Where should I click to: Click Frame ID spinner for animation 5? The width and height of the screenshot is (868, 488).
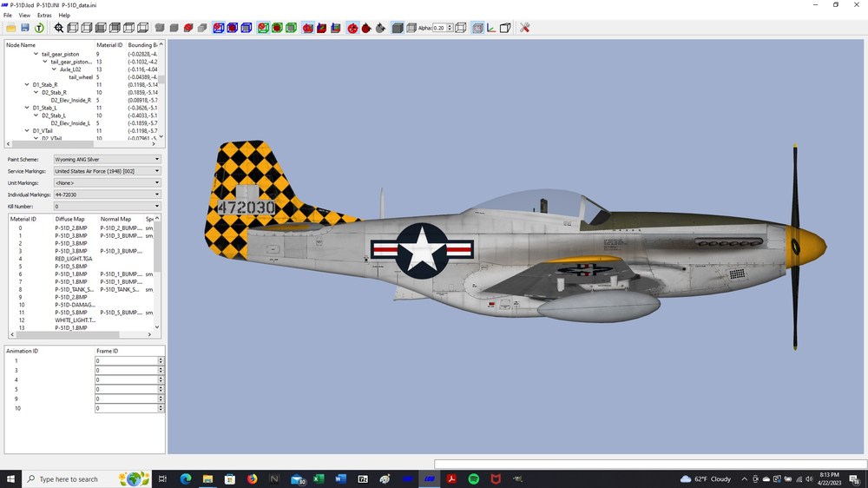161,389
